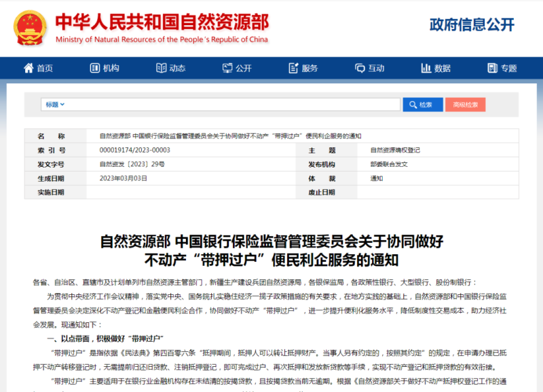Click the paragraph starting “带押过户”是指依据
The image size is (543, 392).
click(269, 360)
